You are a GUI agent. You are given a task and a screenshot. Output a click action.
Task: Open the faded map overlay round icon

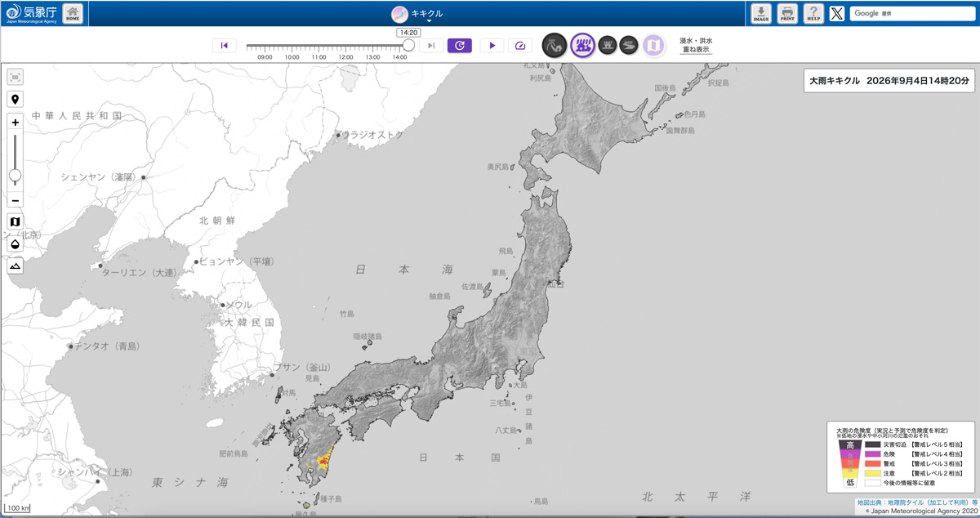[654, 45]
